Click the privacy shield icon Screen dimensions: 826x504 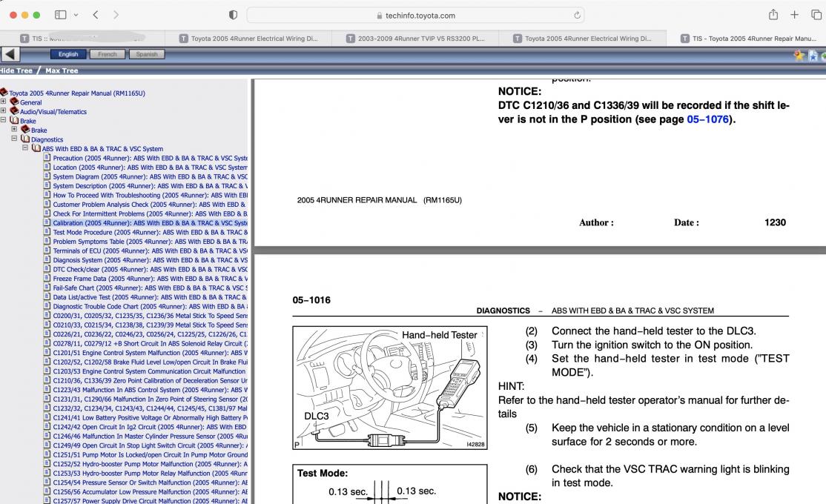[233, 15]
